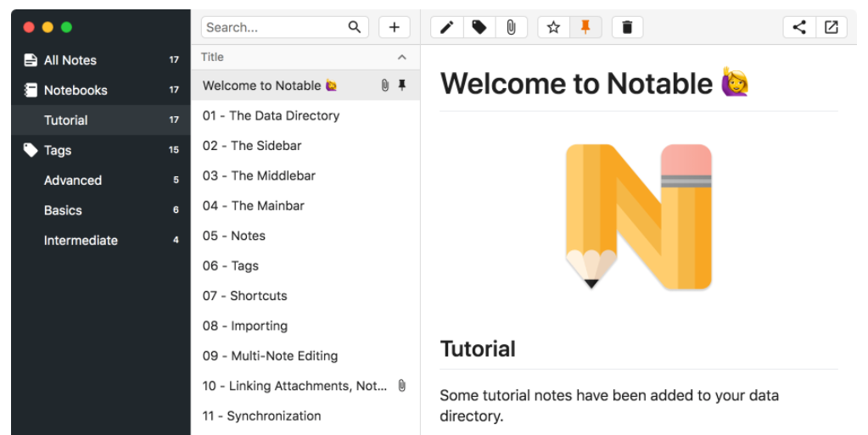Open note 09 - Multi-Note Editing
This screenshot has width=868, height=435.
click(x=305, y=356)
